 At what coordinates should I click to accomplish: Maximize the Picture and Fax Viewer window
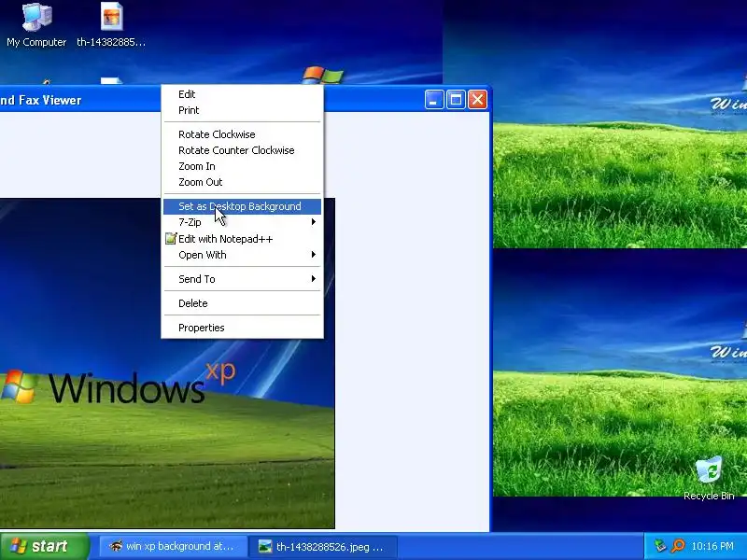coord(456,100)
